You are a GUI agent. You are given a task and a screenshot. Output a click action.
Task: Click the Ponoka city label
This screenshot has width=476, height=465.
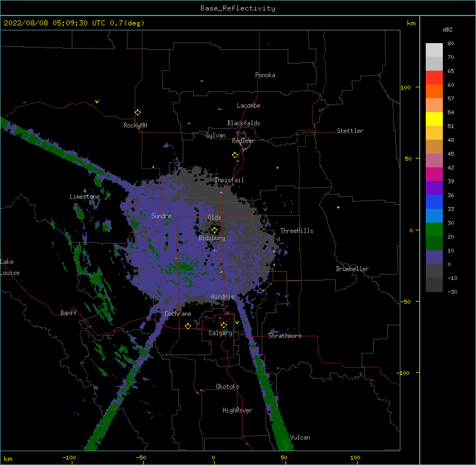(265, 75)
